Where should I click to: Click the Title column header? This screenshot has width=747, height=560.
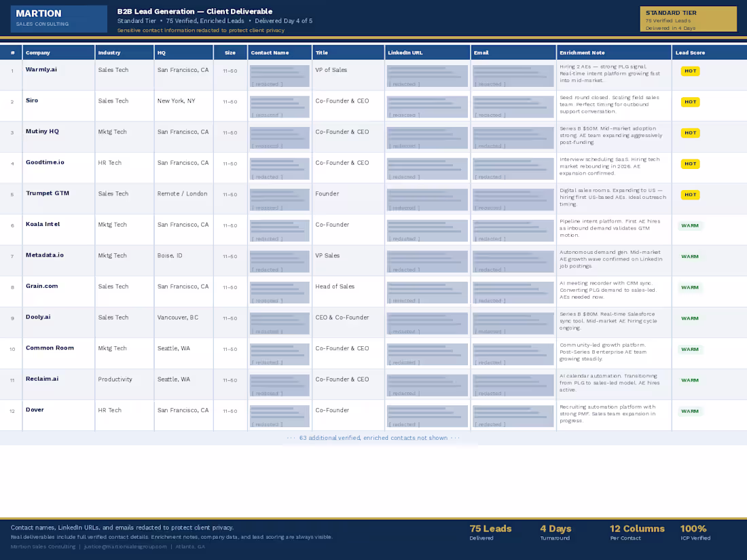coord(348,52)
